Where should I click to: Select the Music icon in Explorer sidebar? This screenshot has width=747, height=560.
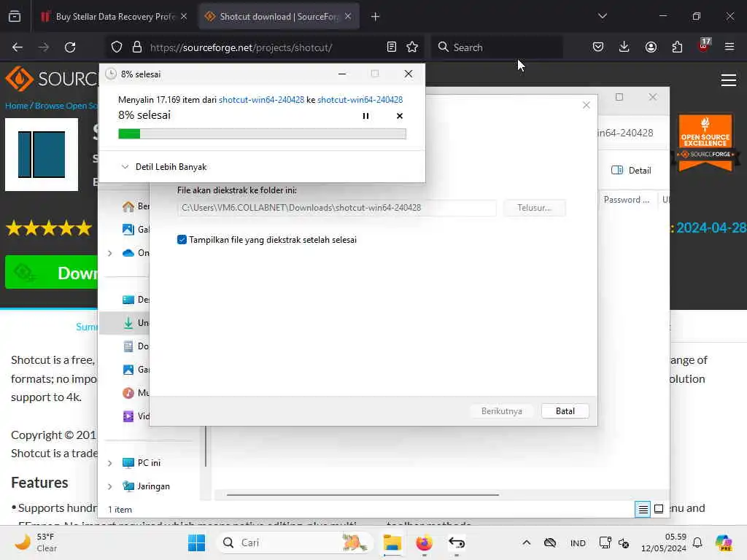(x=128, y=393)
